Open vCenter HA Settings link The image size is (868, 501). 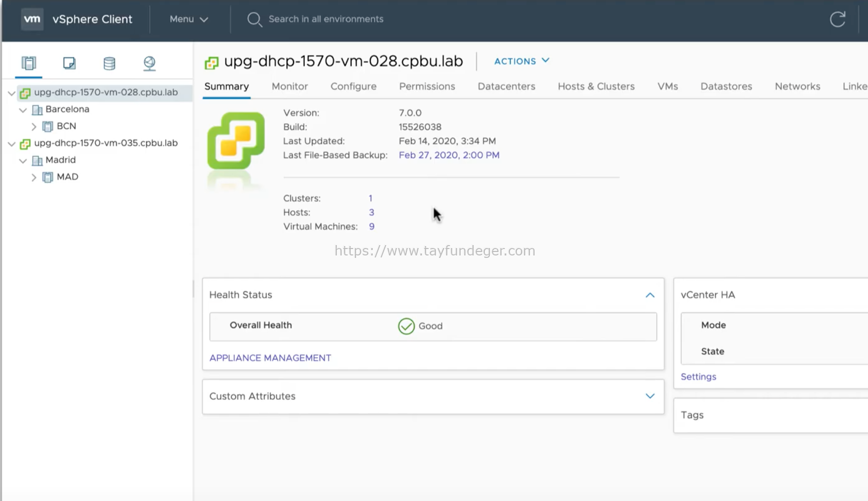click(x=698, y=377)
